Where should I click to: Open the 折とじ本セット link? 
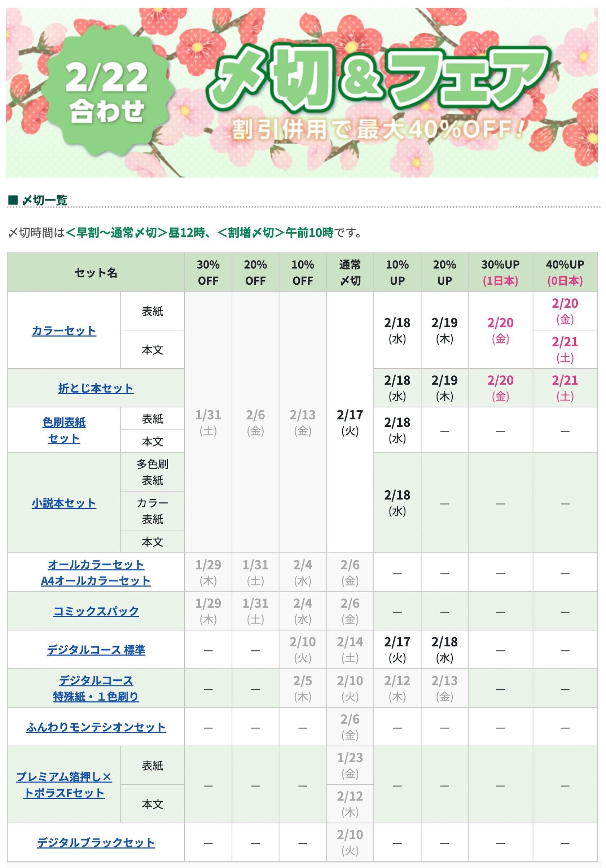[96, 388]
